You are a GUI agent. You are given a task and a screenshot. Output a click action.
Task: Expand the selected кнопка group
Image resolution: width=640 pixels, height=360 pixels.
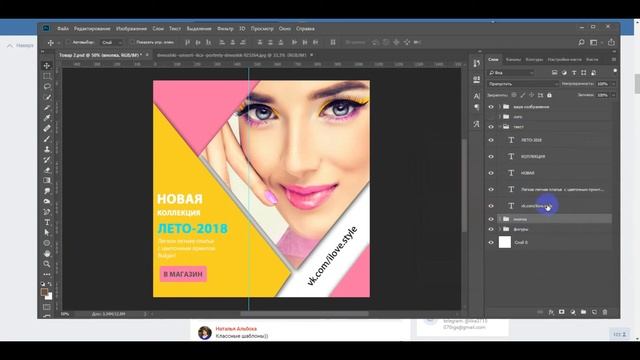pyautogui.click(x=500, y=219)
